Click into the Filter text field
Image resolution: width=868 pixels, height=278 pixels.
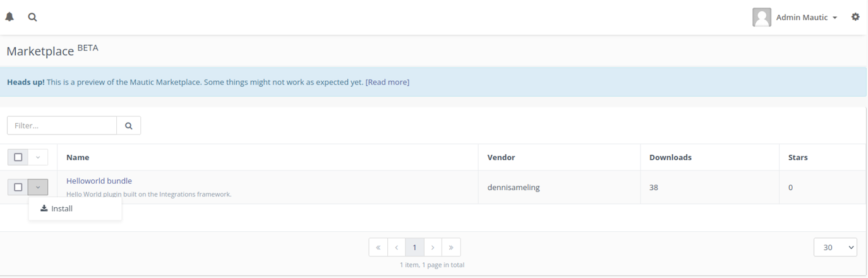pyautogui.click(x=62, y=126)
